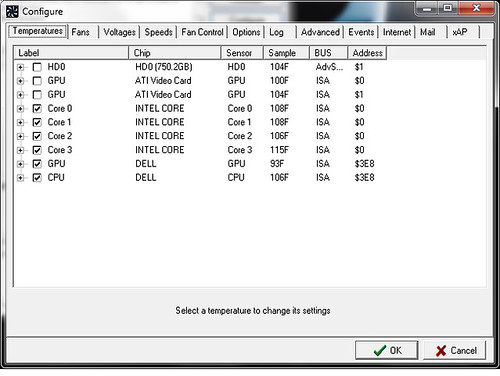Select the Options tab
Screen dimensions: 500x376
(x=246, y=32)
